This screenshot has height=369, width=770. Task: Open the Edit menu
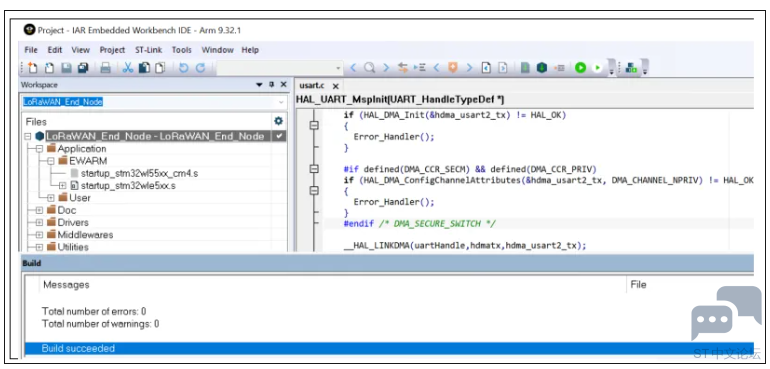pyautogui.click(x=55, y=50)
